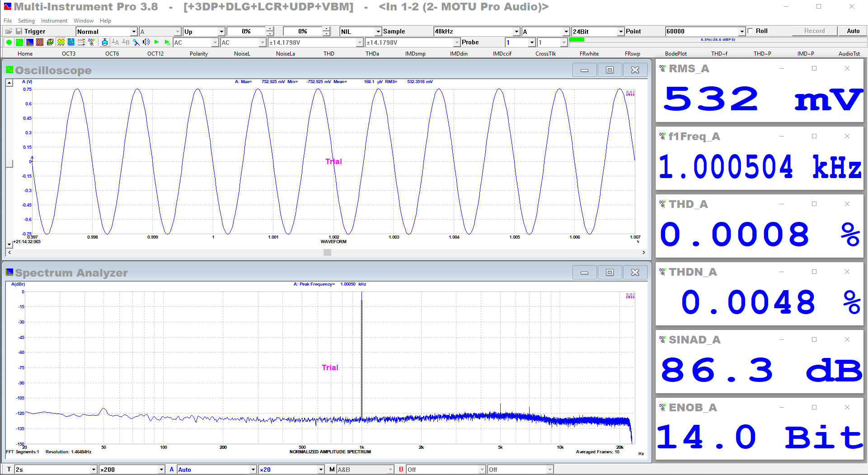868x475 pixels.
Task: Toggle channel B button on bottom bar
Action: point(401,470)
